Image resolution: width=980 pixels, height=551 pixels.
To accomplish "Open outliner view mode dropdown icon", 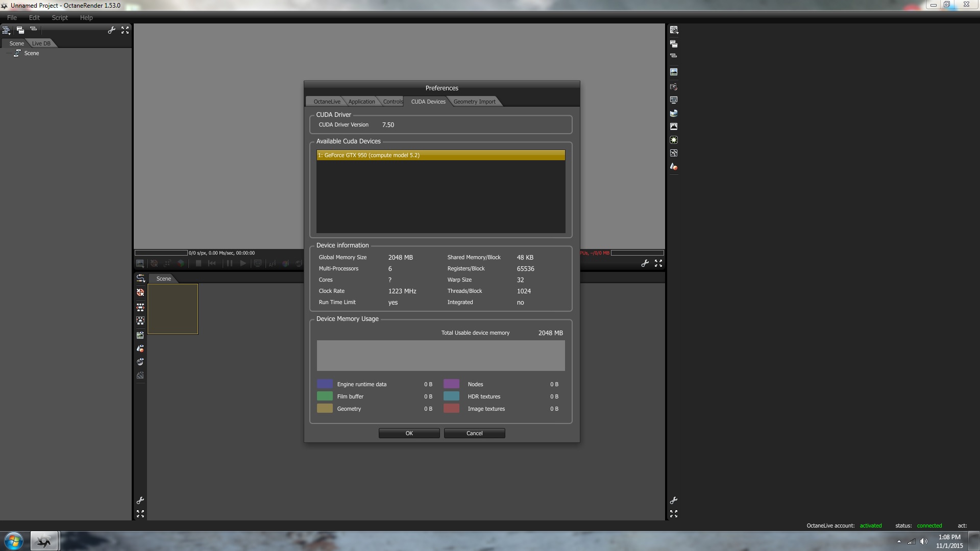I will pyautogui.click(x=6, y=30).
